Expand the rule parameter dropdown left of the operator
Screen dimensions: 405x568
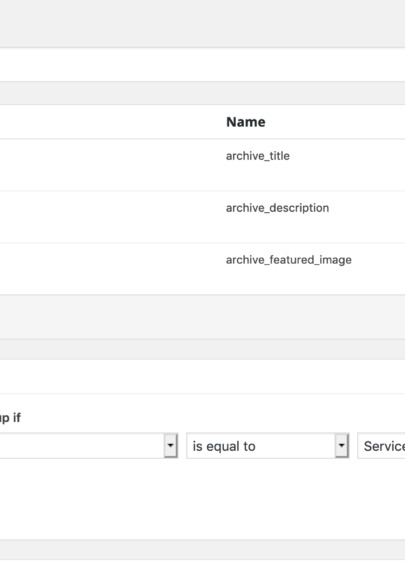click(89, 446)
